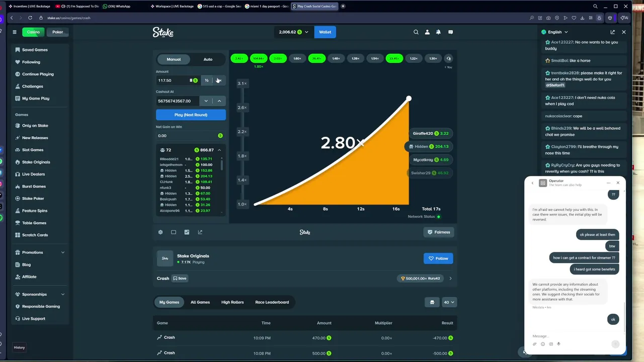
Task: Expand the 500,001.00× Ruru42 record arrow
Action: tap(450, 279)
